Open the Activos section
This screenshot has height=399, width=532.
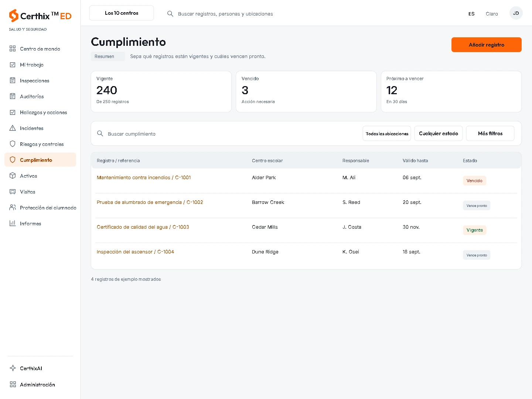point(40,176)
